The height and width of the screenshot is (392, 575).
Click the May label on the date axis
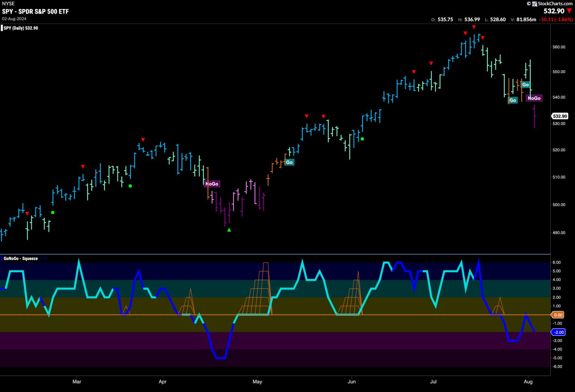click(x=257, y=382)
